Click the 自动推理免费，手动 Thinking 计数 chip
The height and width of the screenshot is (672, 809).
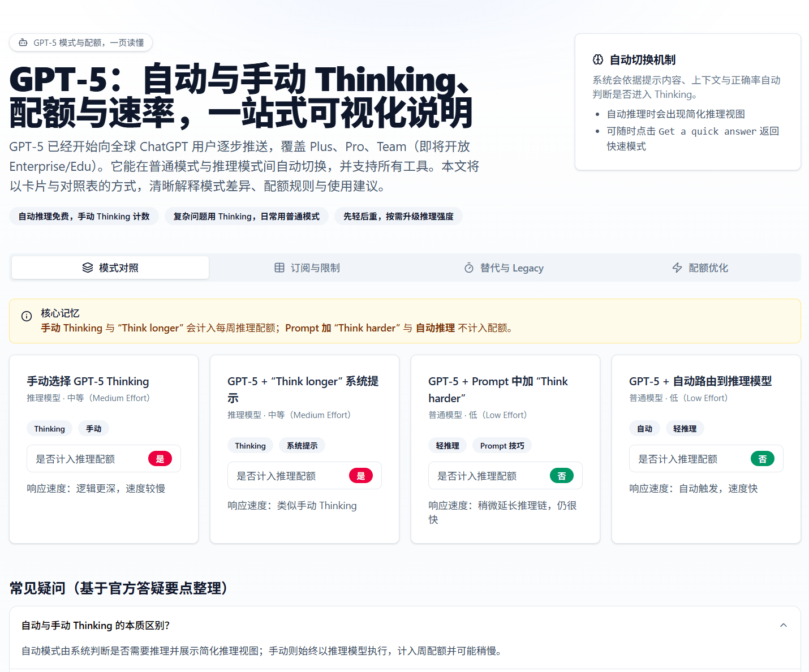coord(84,216)
